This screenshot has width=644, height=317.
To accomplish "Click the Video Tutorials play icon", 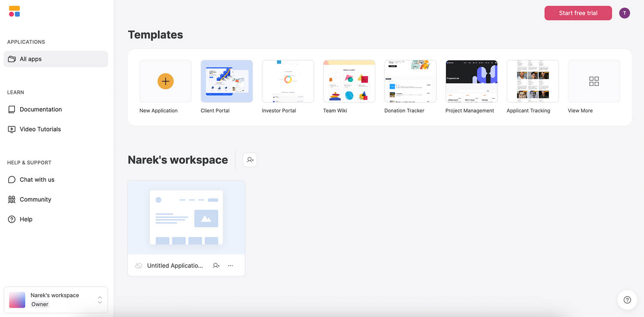I will [12, 129].
